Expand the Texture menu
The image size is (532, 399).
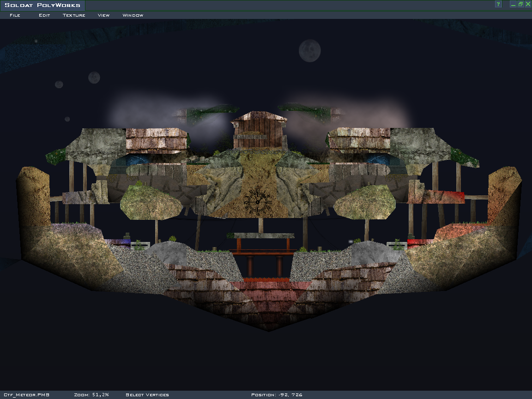(x=74, y=15)
